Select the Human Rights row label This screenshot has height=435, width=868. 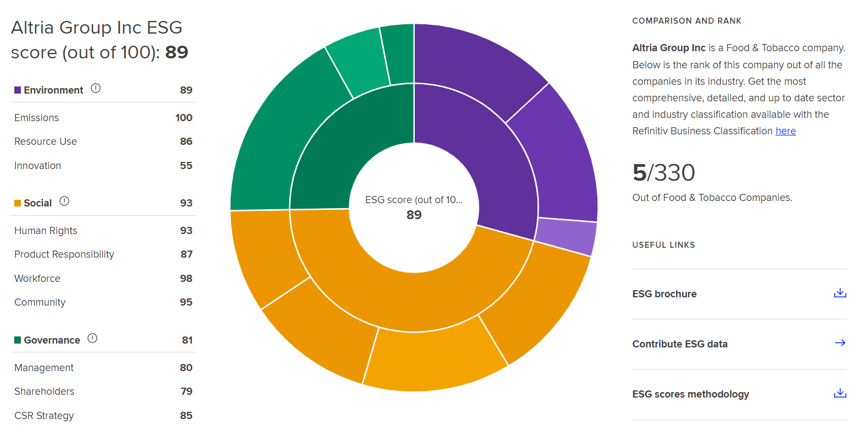pyautogui.click(x=46, y=231)
